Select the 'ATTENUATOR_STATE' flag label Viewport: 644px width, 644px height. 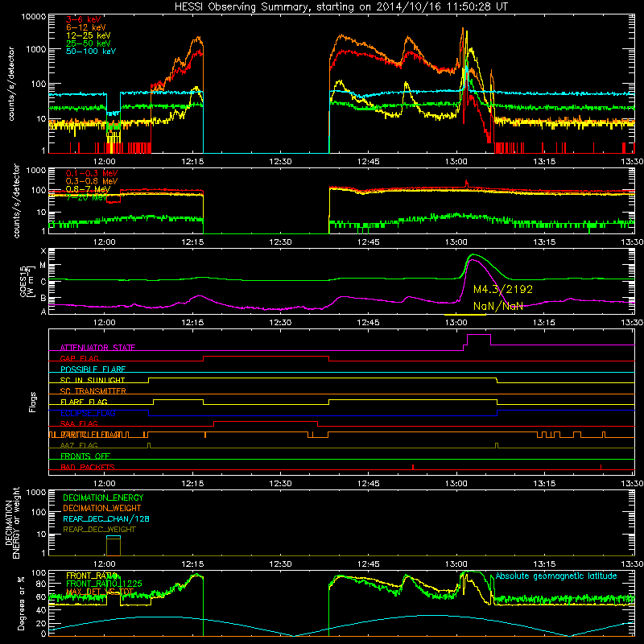point(97,348)
